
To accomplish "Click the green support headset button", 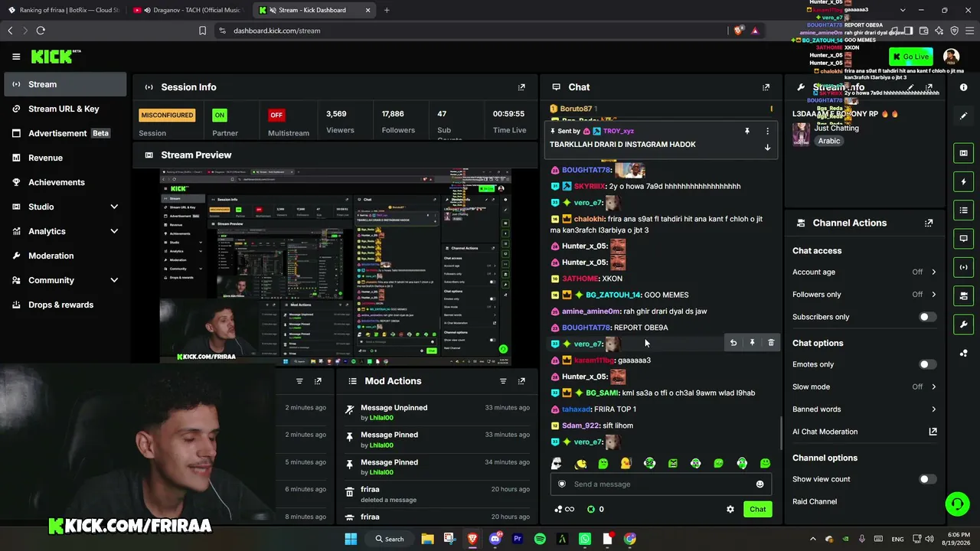I will pyautogui.click(x=957, y=504).
